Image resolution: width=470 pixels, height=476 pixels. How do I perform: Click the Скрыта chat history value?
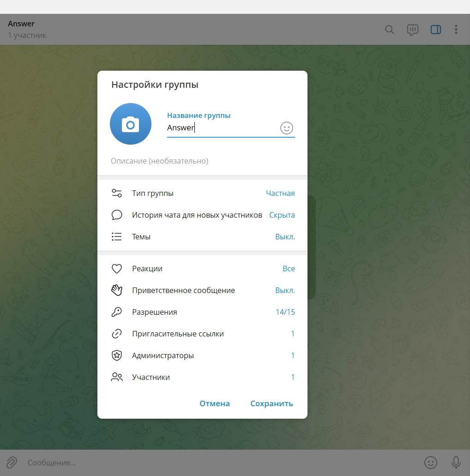[x=282, y=215]
